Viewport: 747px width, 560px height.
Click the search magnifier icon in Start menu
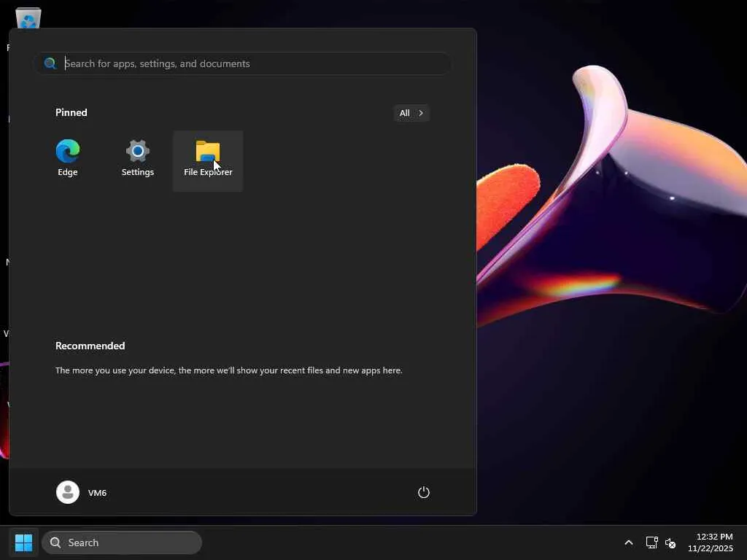pyautogui.click(x=50, y=63)
